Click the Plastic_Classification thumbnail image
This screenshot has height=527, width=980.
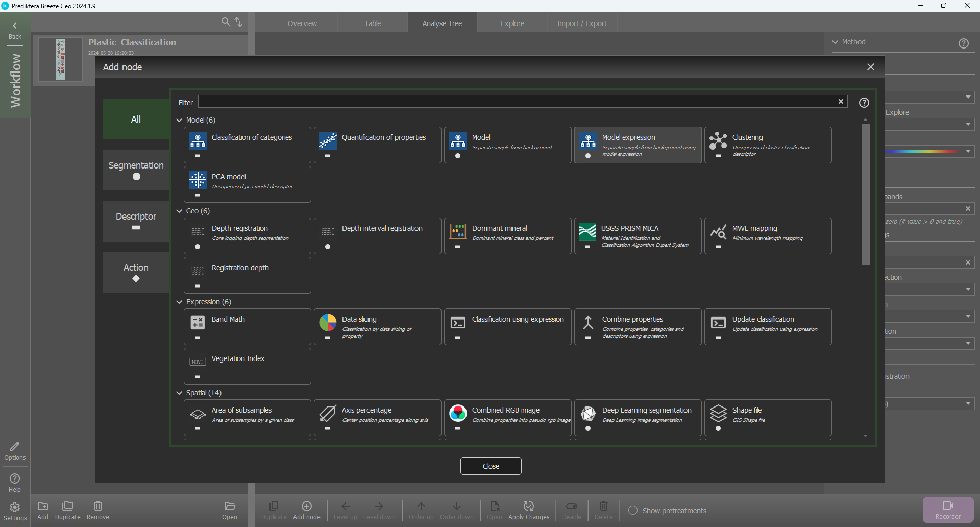coord(61,59)
